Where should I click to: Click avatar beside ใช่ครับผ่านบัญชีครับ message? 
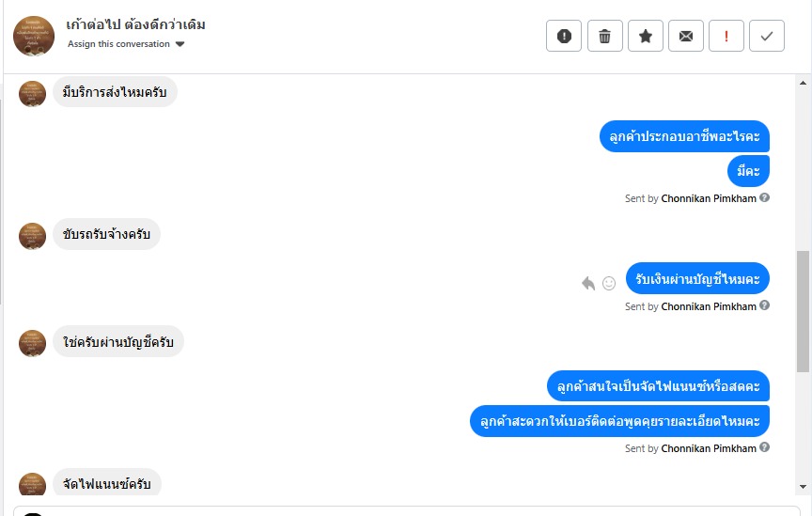pos(32,343)
